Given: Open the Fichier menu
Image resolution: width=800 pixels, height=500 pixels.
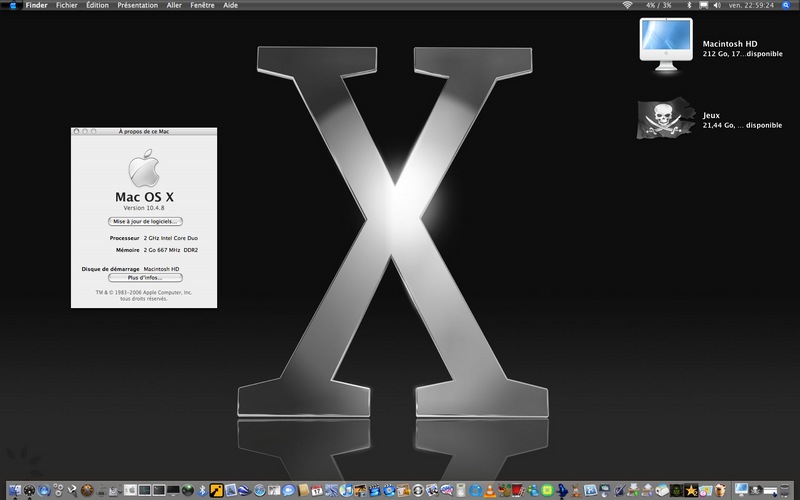Looking at the screenshot, I should click(x=66, y=5).
